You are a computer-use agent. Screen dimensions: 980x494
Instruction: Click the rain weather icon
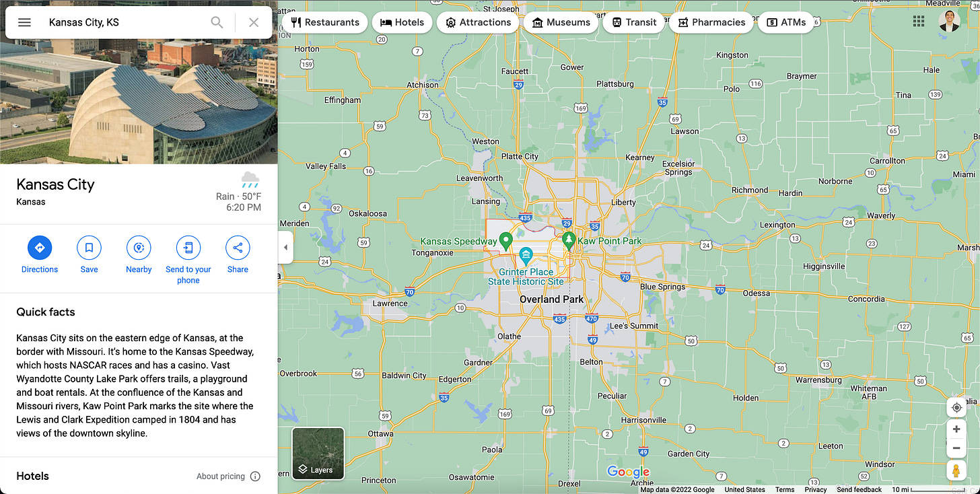(x=250, y=180)
